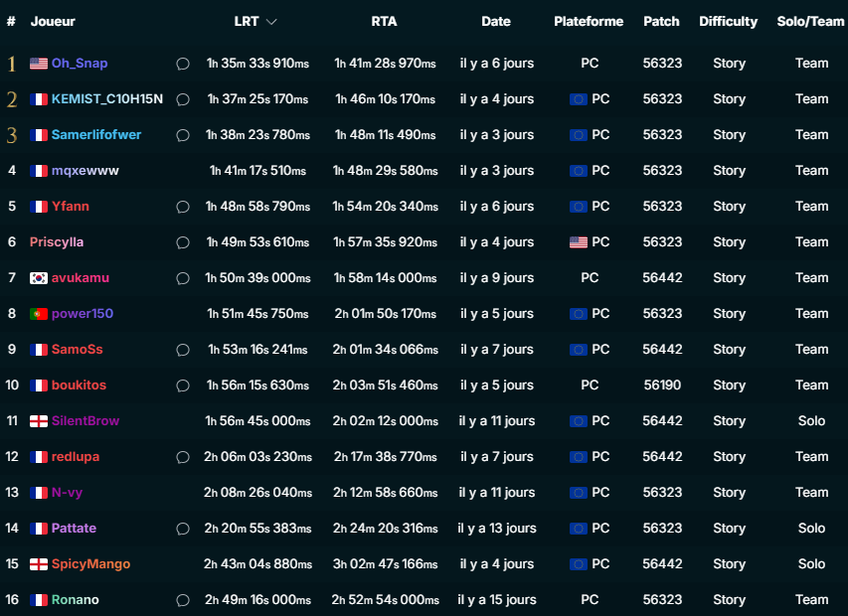This screenshot has width=848, height=616.
Task: Click the US flag next to Oh_Snap
Action: [x=39, y=64]
